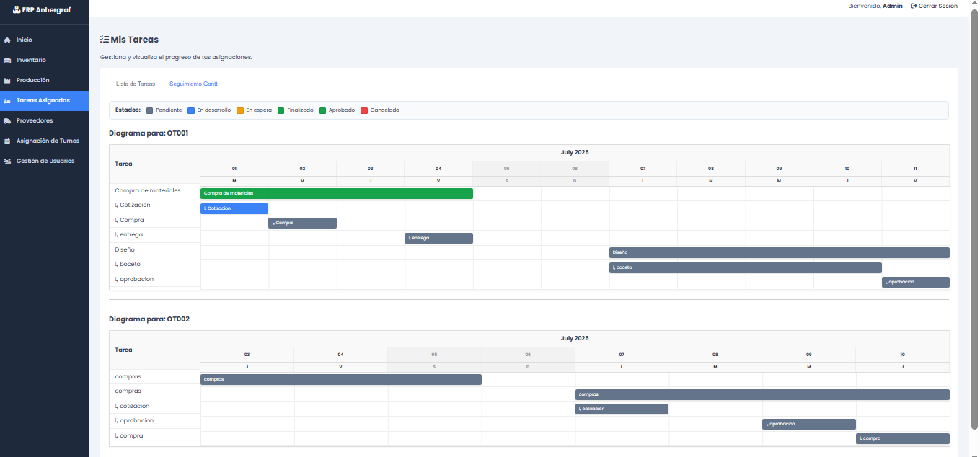
Task: Click the Gestión de Usuarios people icon
Action: (x=7, y=161)
